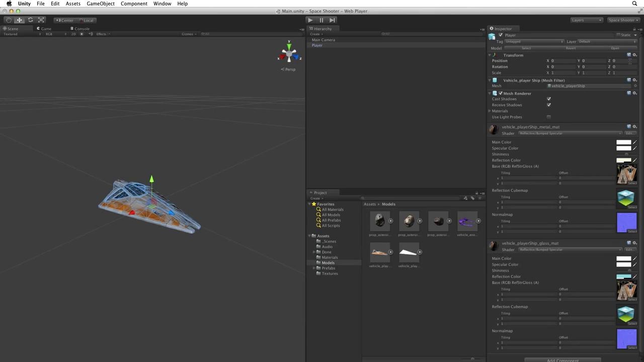This screenshot has height=362, width=644.
Task: Enable the Use Light Probes checkbox
Action: click(x=549, y=117)
